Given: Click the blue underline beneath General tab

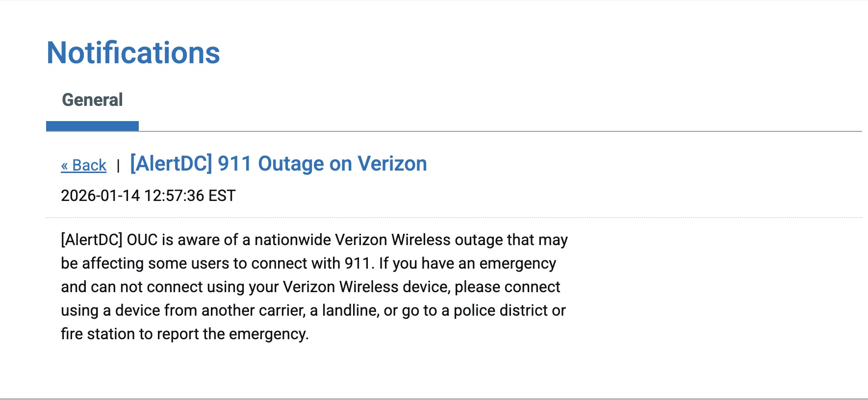Looking at the screenshot, I should 92,126.
